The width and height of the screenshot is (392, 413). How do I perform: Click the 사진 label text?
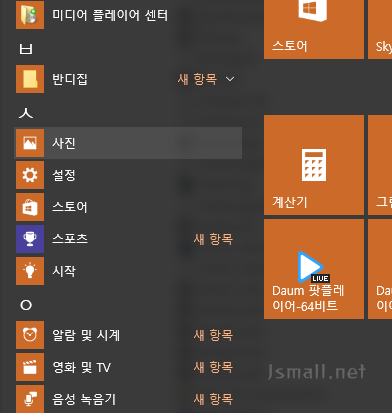[64, 143]
